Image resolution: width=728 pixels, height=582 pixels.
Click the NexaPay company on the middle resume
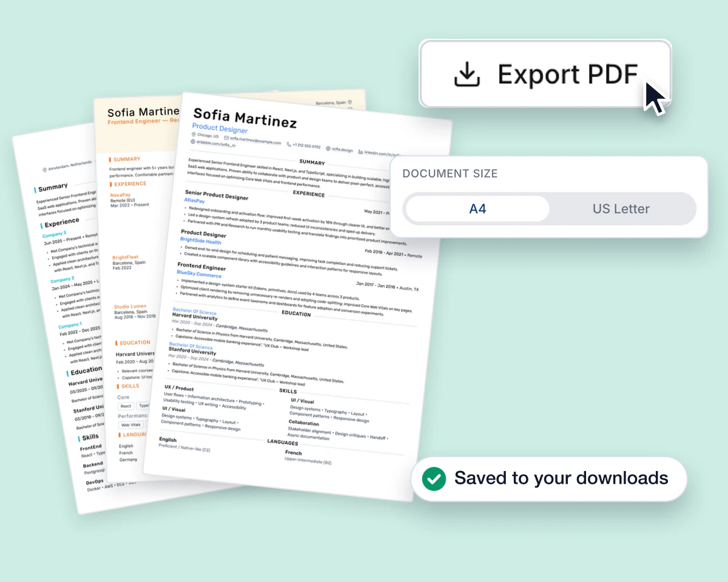(x=120, y=195)
